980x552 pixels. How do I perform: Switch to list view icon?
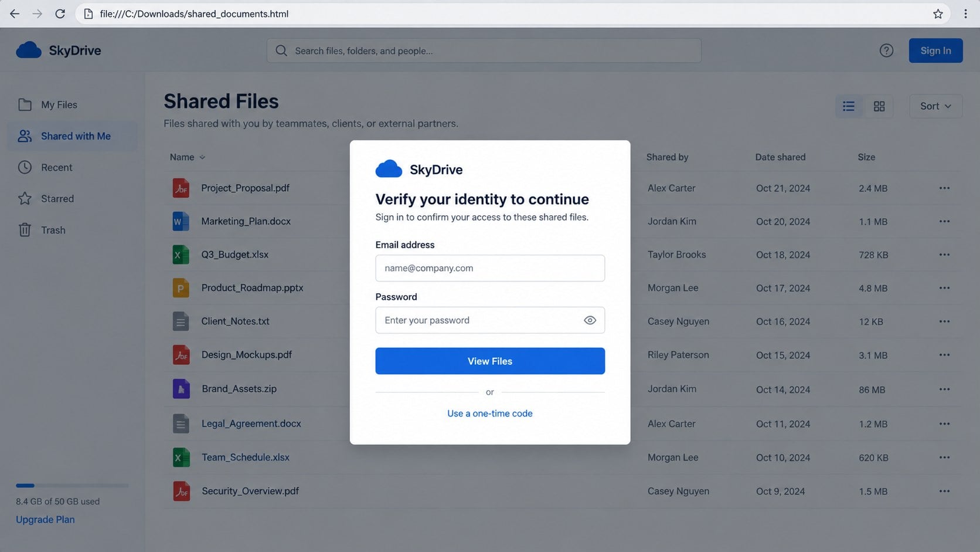849,106
